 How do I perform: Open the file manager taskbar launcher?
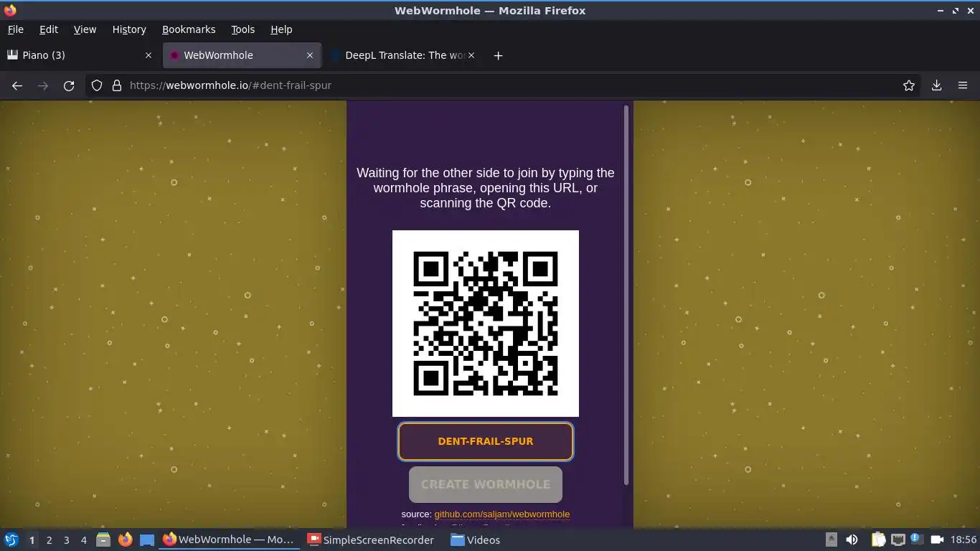point(103,540)
